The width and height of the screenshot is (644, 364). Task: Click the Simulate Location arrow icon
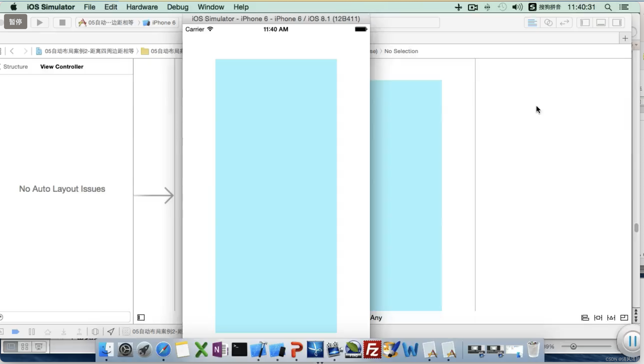click(111, 332)
